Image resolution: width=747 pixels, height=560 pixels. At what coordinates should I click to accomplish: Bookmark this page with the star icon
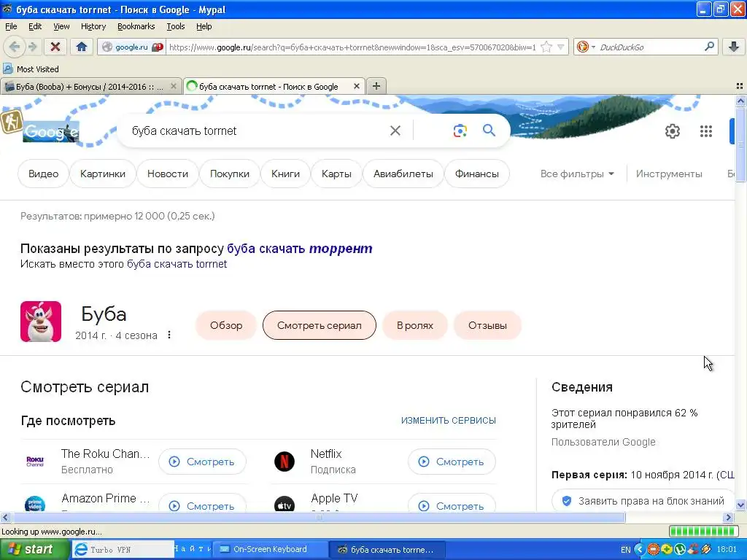pyautogui.click(x=546, y=47)
